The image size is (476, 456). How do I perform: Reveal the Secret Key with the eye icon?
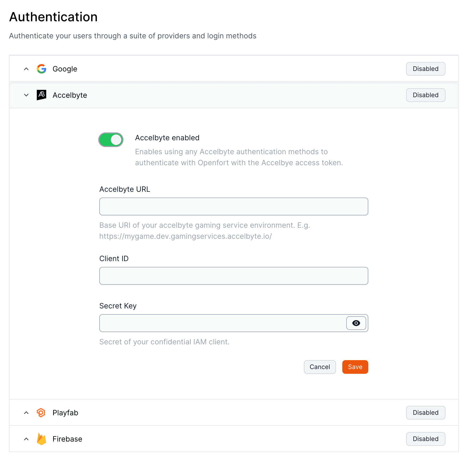coord(356,323)
